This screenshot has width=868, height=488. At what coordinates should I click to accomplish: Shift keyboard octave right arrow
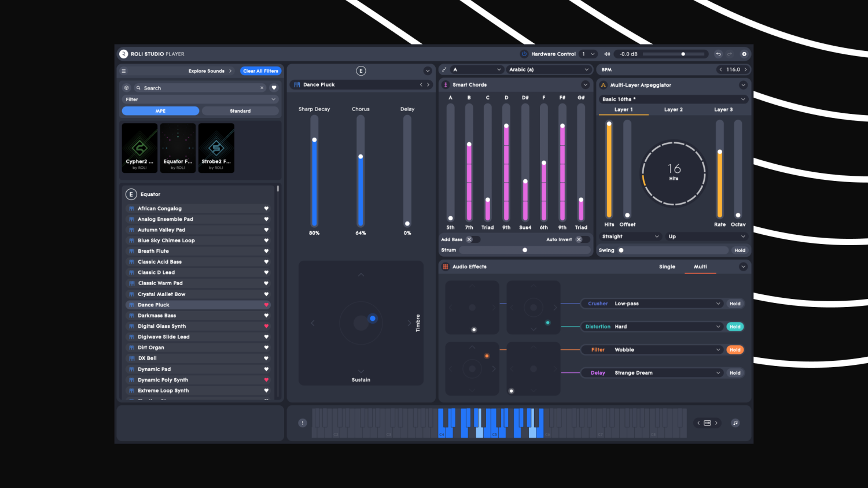point(716,423)
